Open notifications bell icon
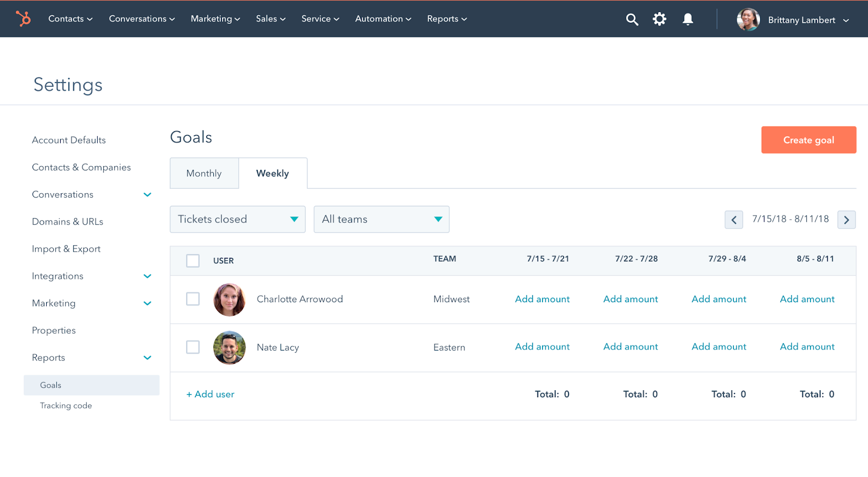Screen dimensions: 868x477 [688, 20]
